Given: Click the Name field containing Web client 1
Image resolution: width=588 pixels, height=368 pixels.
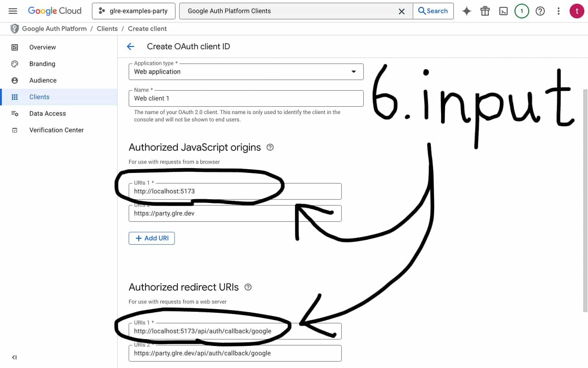Looking at the screenshot, I should [246, 98].
